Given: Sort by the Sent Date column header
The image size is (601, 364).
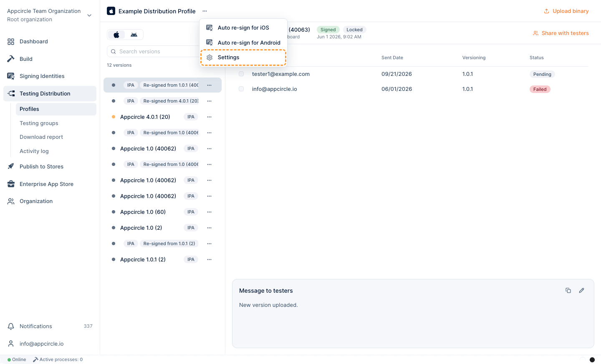Looking at the screenshot, I should tap(392, 58).
